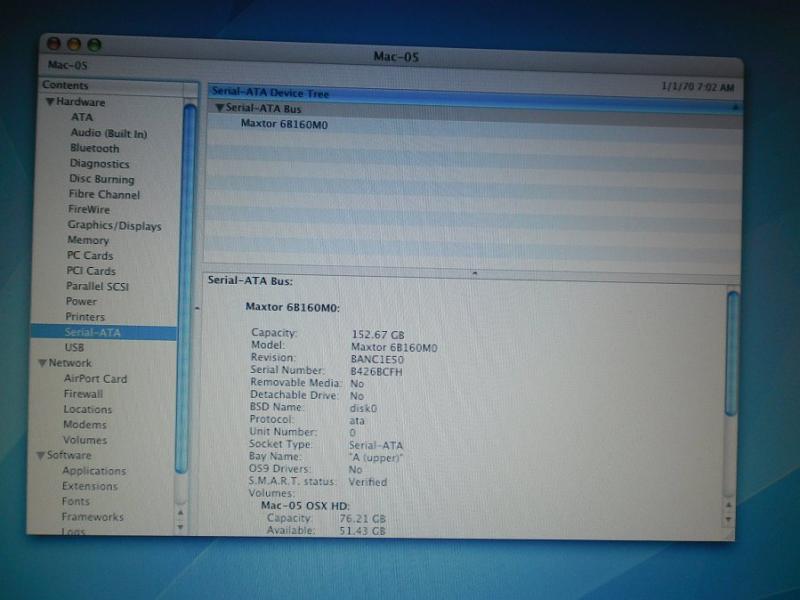
Task: Show the Firewall settings entry
Action: 83,394
